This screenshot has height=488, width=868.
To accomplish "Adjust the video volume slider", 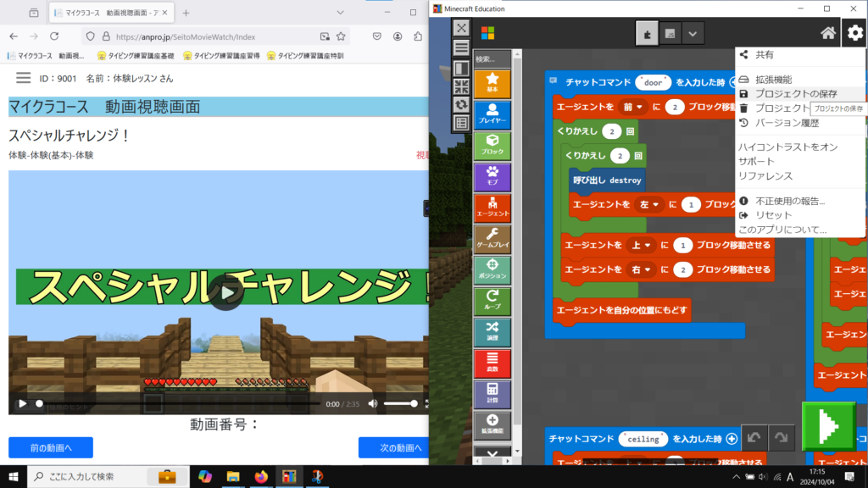I will pos(400,404).
